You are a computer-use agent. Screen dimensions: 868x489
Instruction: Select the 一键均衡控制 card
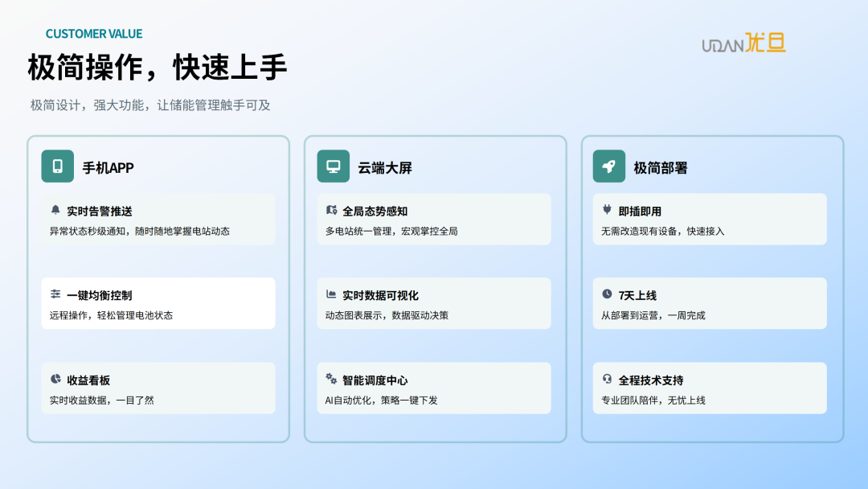pos(158,304)
